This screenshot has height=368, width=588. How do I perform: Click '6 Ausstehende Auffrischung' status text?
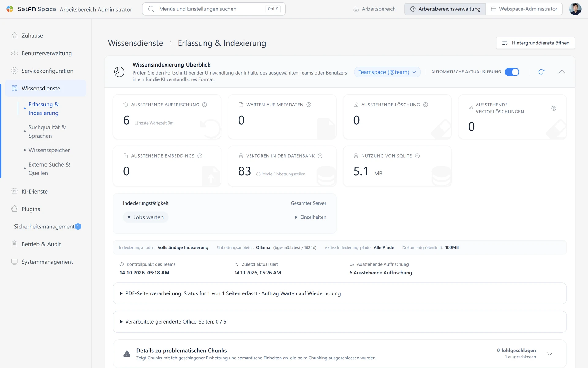tap(381, 273)
